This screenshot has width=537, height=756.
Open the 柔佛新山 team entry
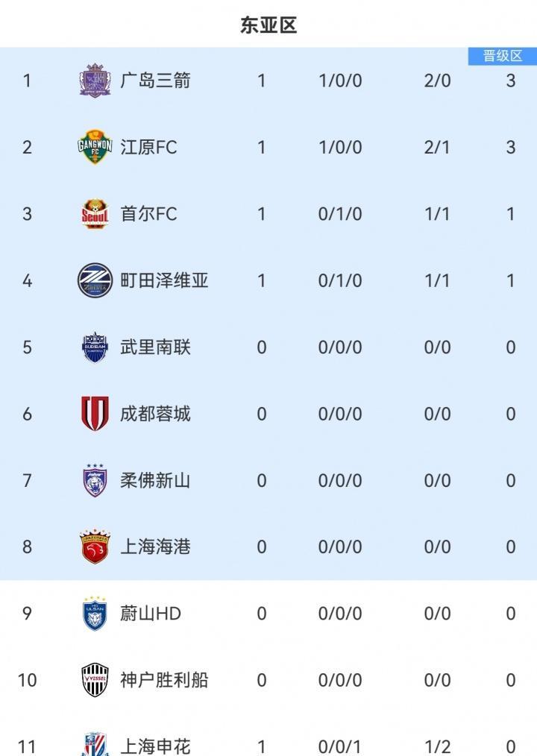[155, 480]
